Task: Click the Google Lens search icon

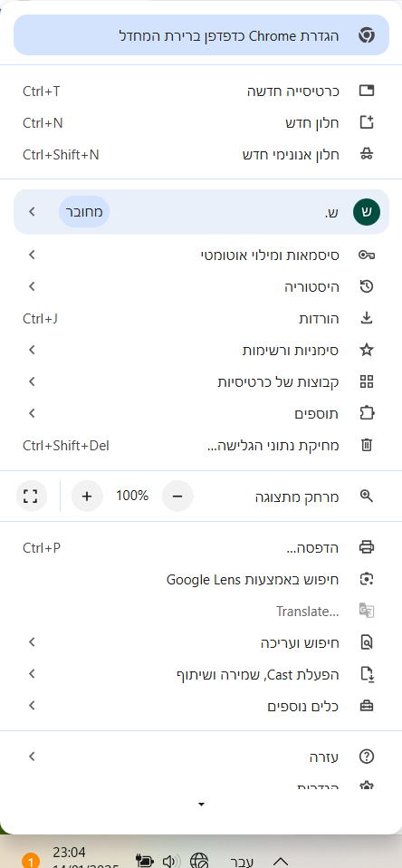Action: (367, 580)
